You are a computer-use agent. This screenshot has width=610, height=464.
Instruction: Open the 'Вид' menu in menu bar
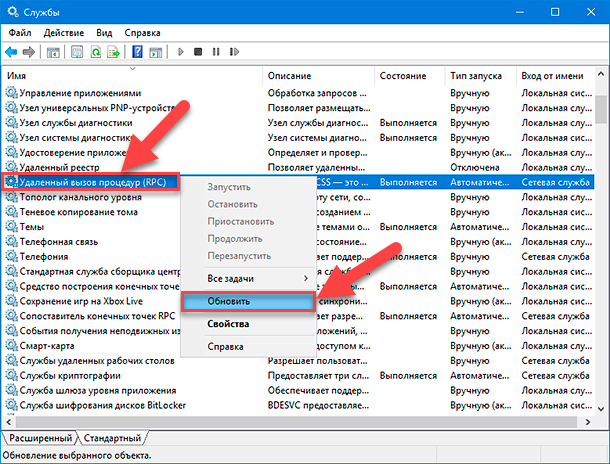point(104,32)
